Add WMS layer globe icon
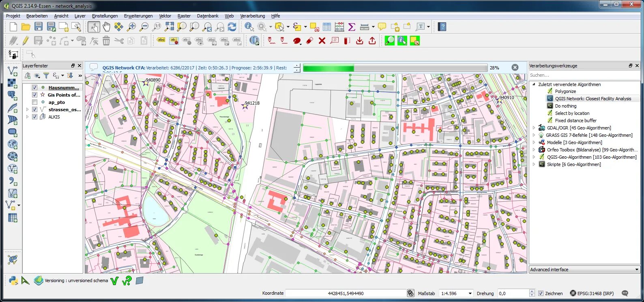The width and height of the screenshot is (644, 302). tap(13, 144)
